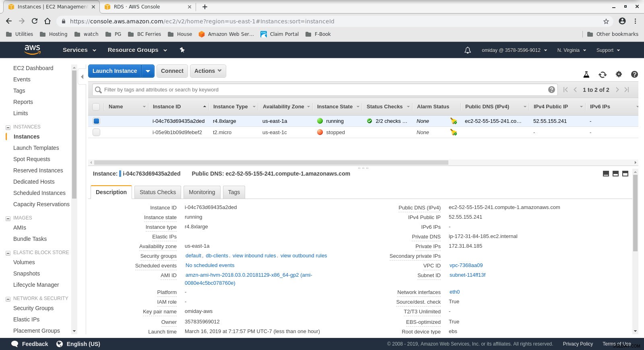Create alarm icon for running instance row
This screenshot has height=350, width=644.
(x=454, y=121)
